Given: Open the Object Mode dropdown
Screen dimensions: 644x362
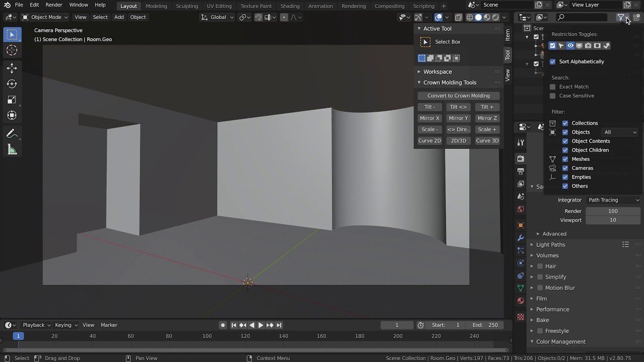Looking at the screenshot, I should tap(44, 17).
